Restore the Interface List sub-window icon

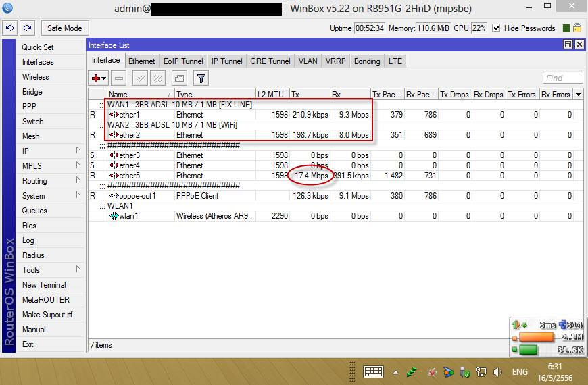point(568,45)
